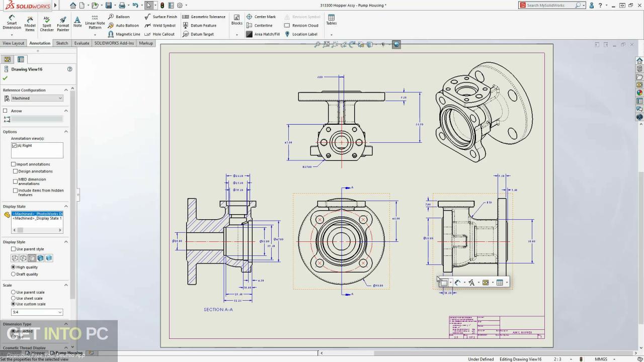Open the Machined reference configuration dropdown
Screen dimensions: 644x362
[37, 98]
